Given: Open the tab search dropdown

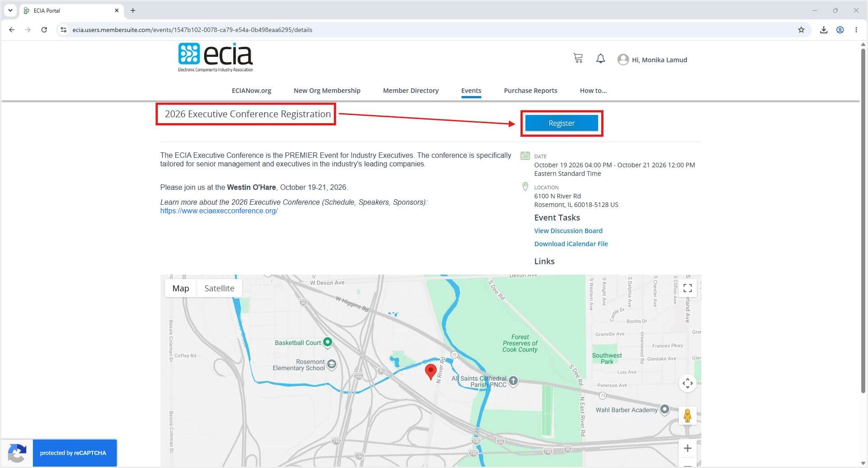Looking at the screenshot, I should (10, 10).
